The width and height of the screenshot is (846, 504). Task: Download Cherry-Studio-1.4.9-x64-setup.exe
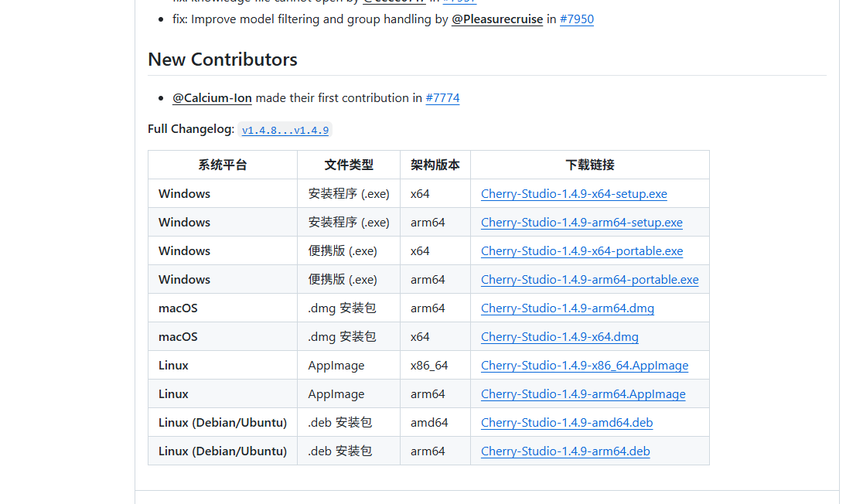574,194
